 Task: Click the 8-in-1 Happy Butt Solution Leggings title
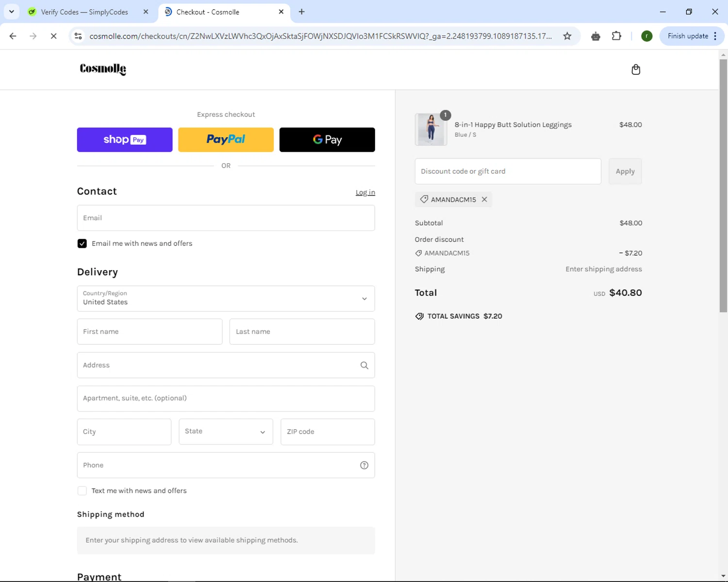(513, 125)
